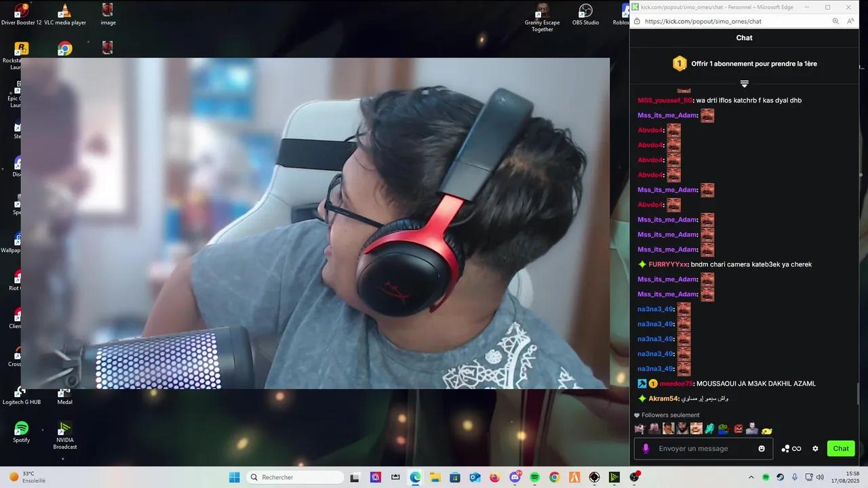
Task: Click the green Chat send button
Action: pyautogui.click(x=841, y=449)
